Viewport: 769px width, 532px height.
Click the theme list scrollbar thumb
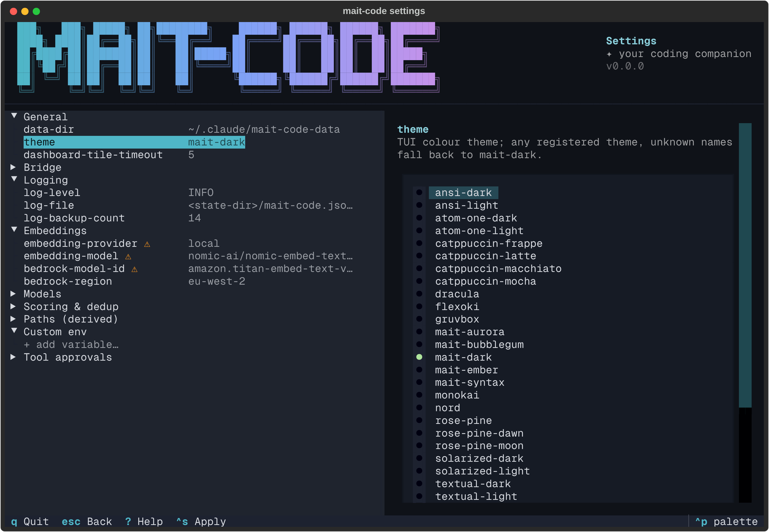745,265
